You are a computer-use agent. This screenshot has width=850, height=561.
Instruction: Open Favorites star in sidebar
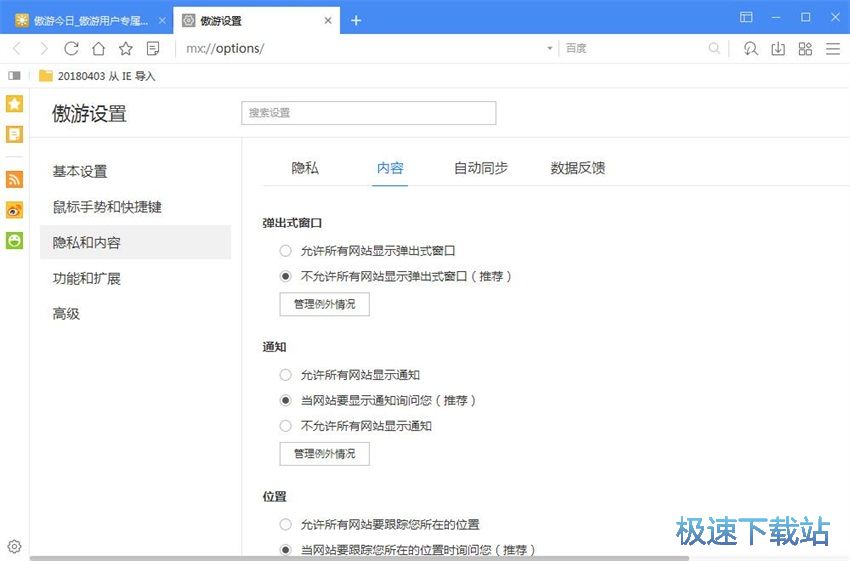click(15, 104)
